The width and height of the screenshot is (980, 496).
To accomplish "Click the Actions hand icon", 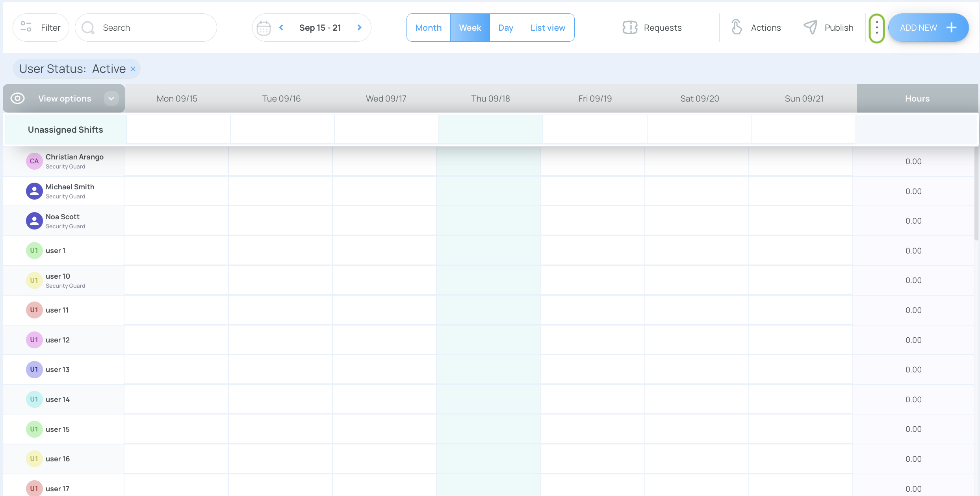I will click(x=737, y=28).
